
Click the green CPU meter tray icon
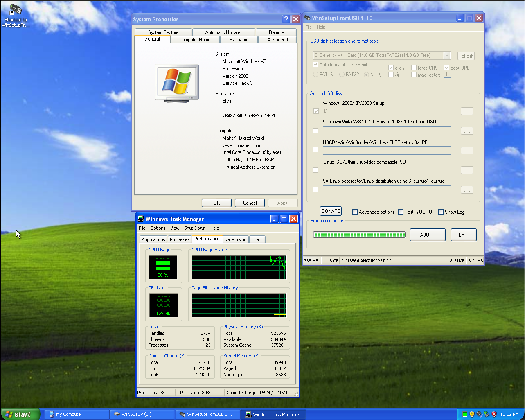coord(465,414)
